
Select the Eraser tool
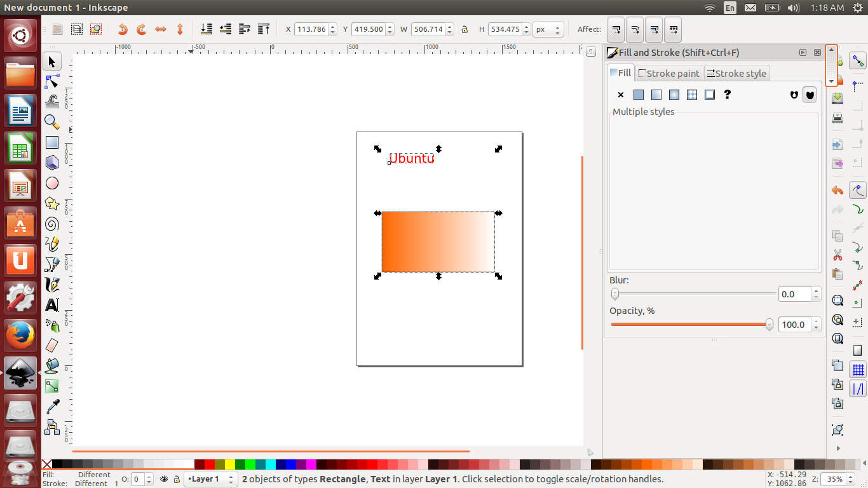tap(52, 345)
